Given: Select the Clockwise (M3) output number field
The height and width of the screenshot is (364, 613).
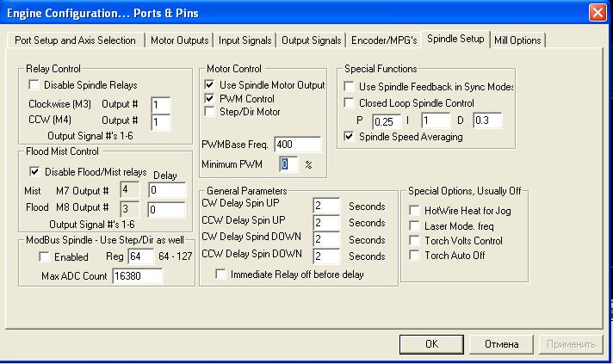Looking at the screenshot, I should (160, 104).
